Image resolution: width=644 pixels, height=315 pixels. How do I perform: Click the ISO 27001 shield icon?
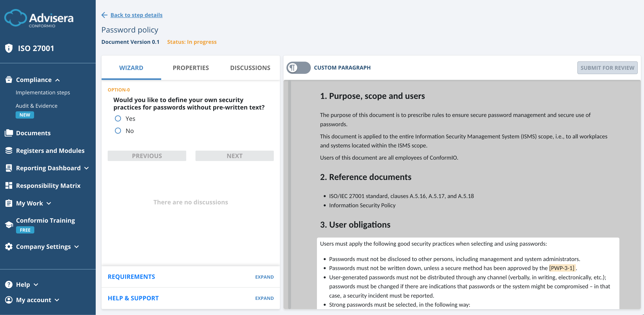(x=9, y=48)
